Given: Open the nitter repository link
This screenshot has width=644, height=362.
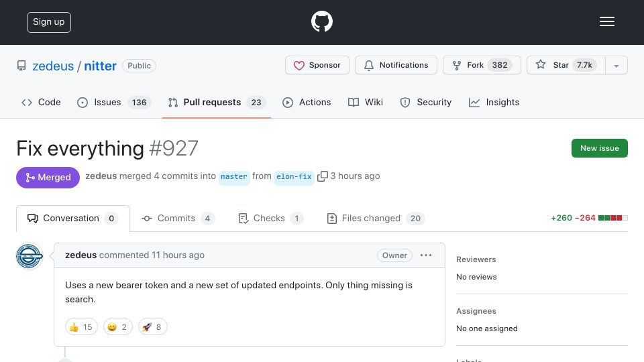Looking at the screenshot, I should tap(100, 66).
